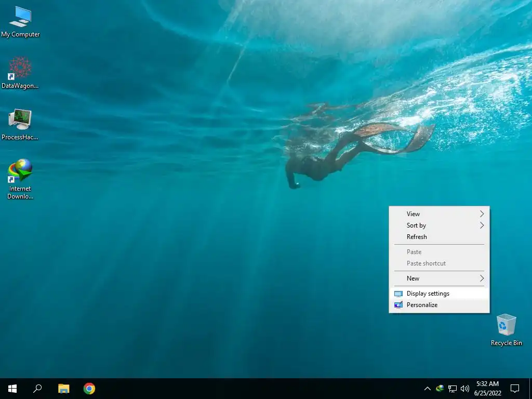Image resolution: width=532 pixels, height=399 pixels.
Task: Click the arrow beside Sort by
Action: [x=482, y=225]
